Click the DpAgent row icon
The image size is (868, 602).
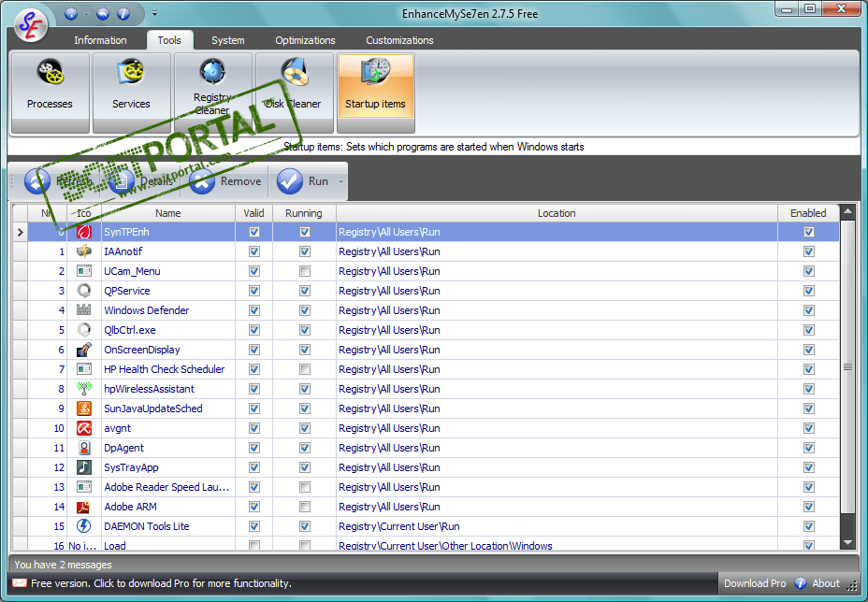(84, 448)
